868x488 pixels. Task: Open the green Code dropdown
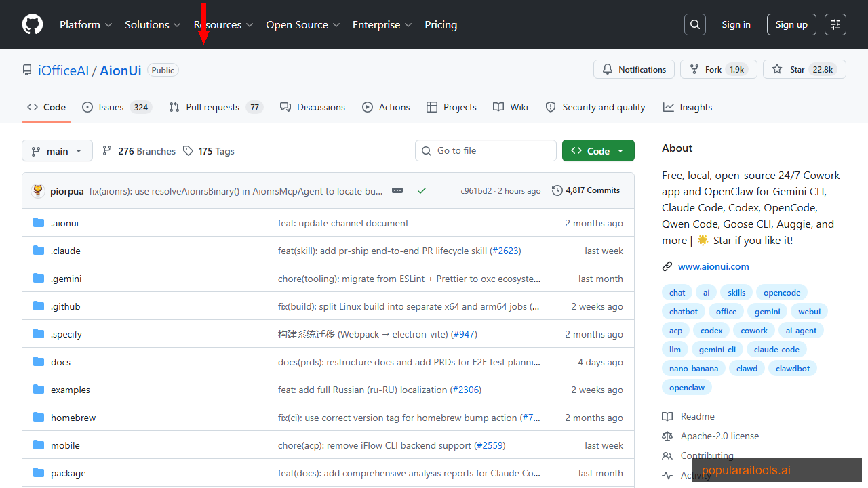tap(598, 150)
